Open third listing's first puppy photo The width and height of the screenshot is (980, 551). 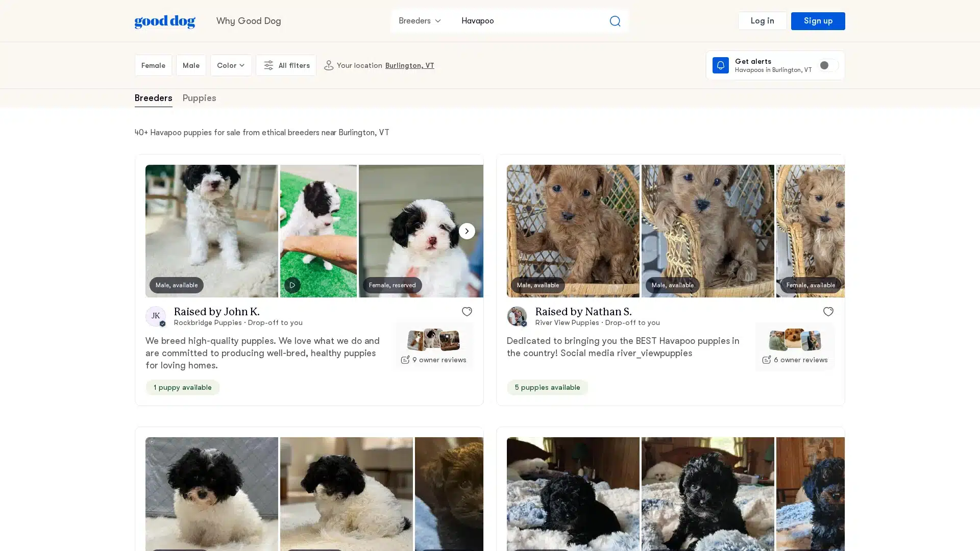click(212, 494)
